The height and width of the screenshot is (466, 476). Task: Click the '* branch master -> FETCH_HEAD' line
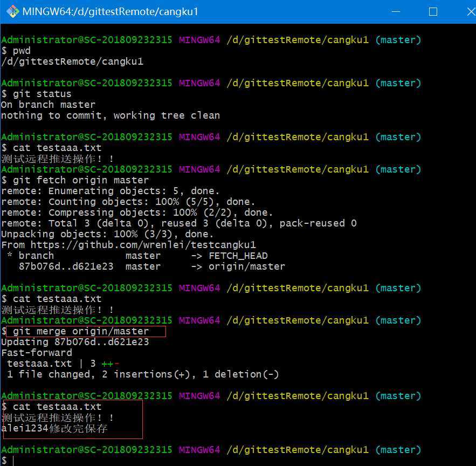coord(137,256)
